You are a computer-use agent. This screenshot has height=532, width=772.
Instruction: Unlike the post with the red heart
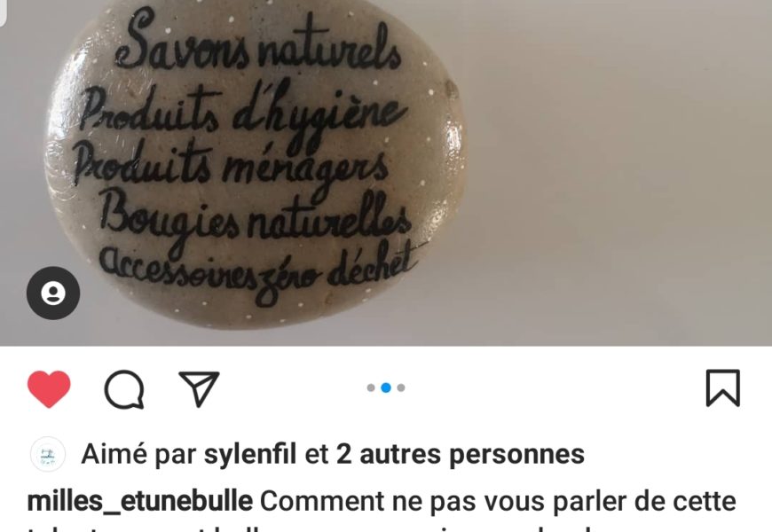(49, 388)
